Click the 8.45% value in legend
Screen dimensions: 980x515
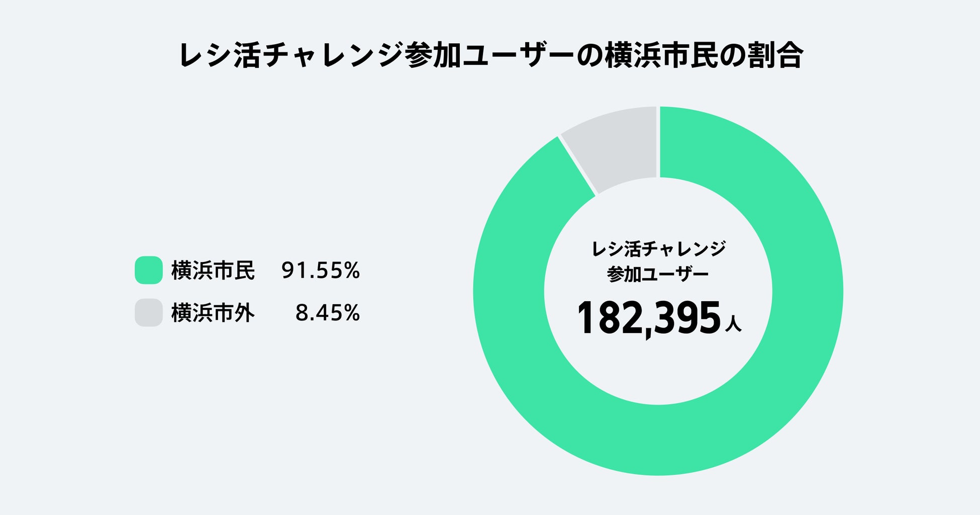327,313
